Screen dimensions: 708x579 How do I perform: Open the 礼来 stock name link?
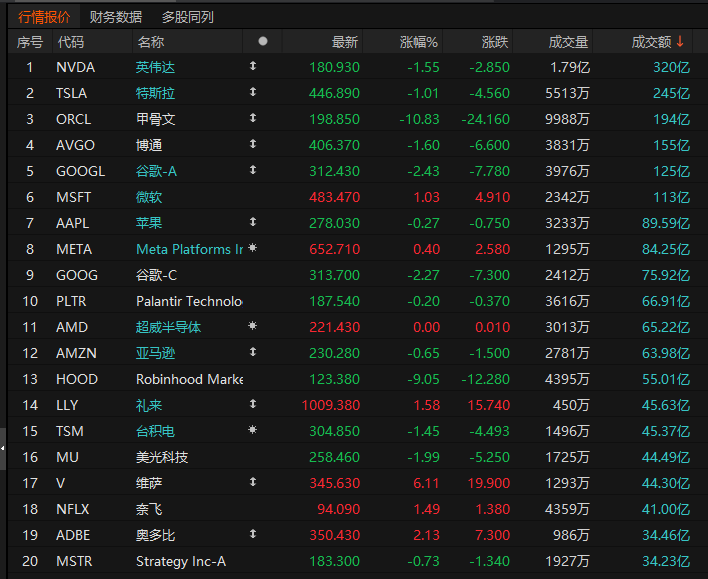pyautogui.click(x=149, y=405)
